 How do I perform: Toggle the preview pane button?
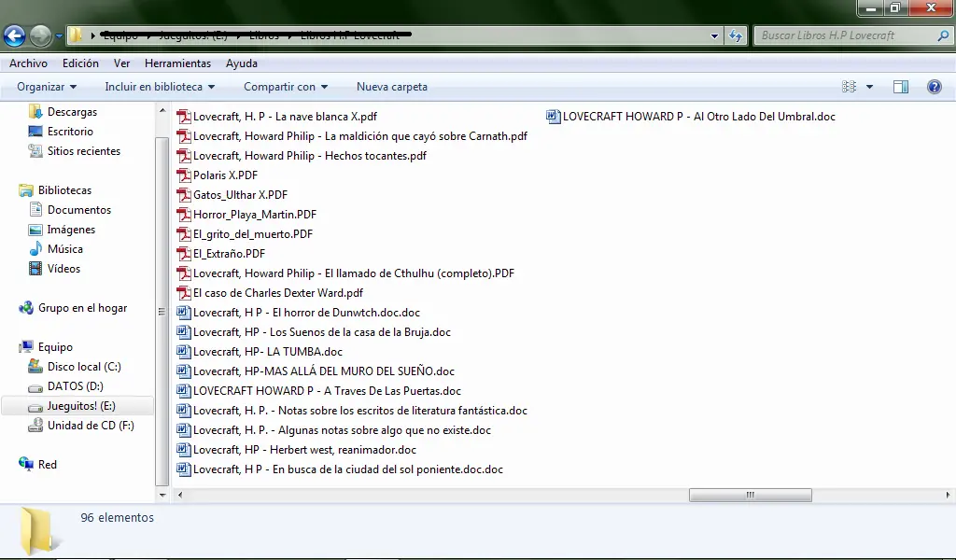coord(901,87)
